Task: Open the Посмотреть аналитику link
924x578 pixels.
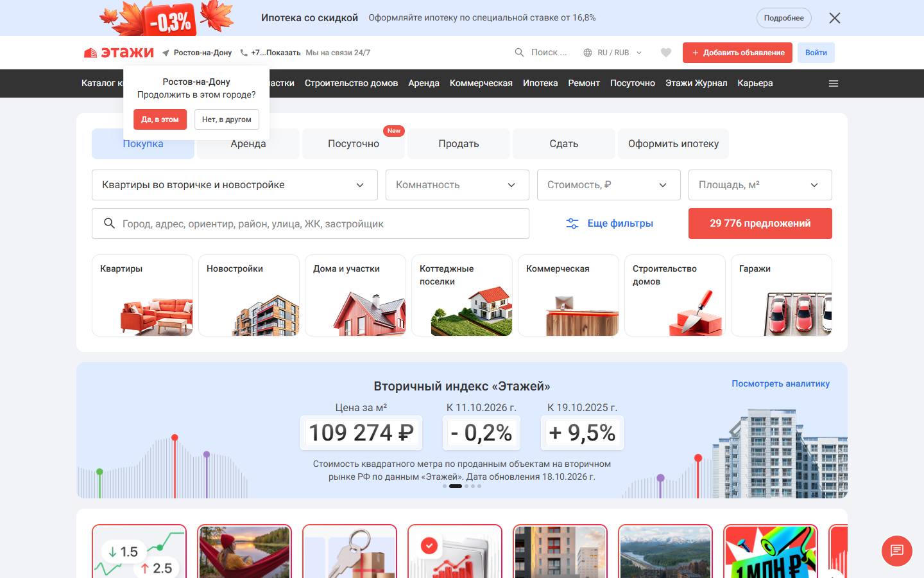Action: coord(780,383)
